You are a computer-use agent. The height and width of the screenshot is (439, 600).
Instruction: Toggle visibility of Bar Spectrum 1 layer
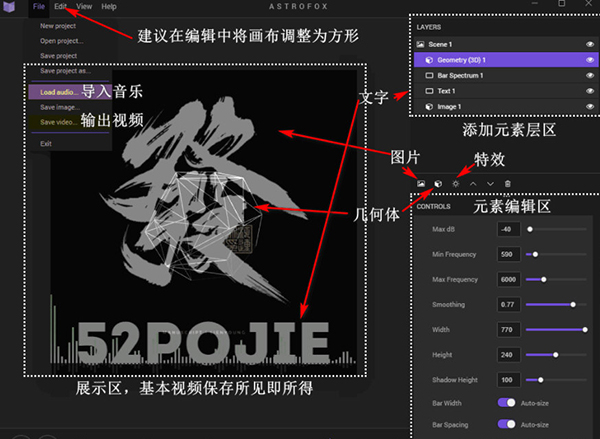pos(589,75)
